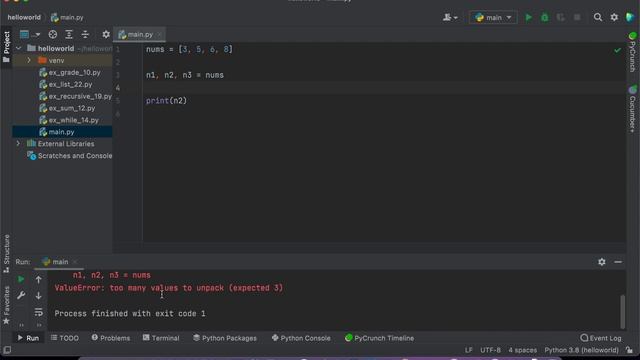
Task: Rerun main in Run panel
Action: [21, 280]
